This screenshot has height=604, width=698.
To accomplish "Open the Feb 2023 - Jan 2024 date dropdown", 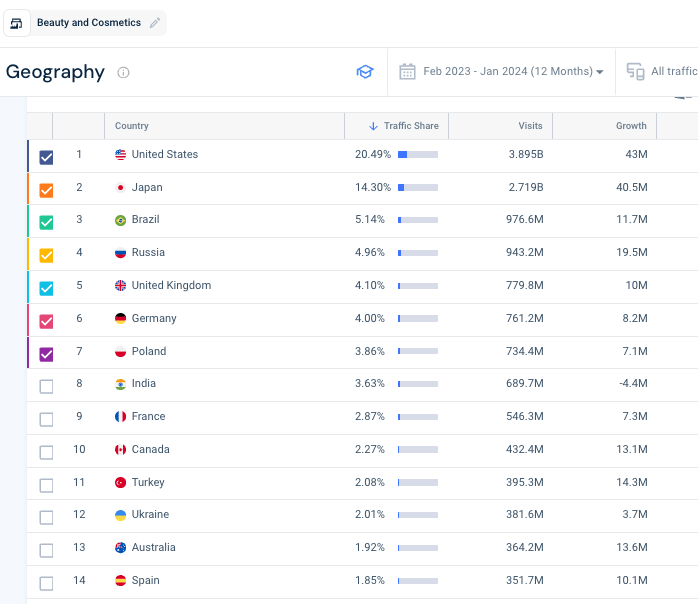I will click(x=502, y=72).
